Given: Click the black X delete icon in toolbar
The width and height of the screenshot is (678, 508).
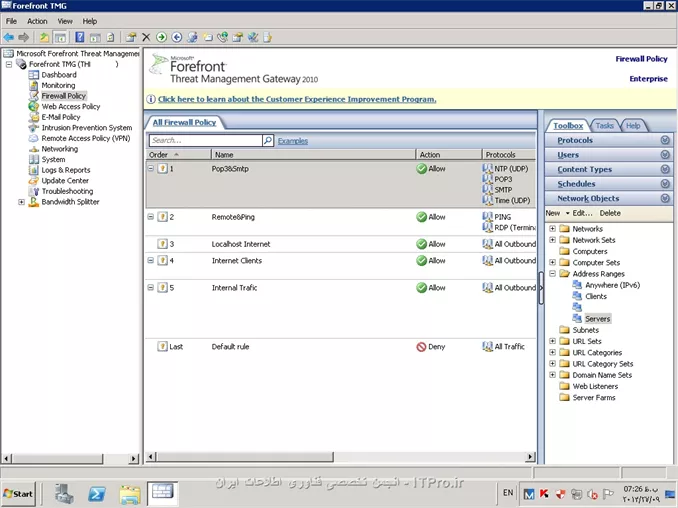Looking at the screenshot, I should tap(146, 37).
